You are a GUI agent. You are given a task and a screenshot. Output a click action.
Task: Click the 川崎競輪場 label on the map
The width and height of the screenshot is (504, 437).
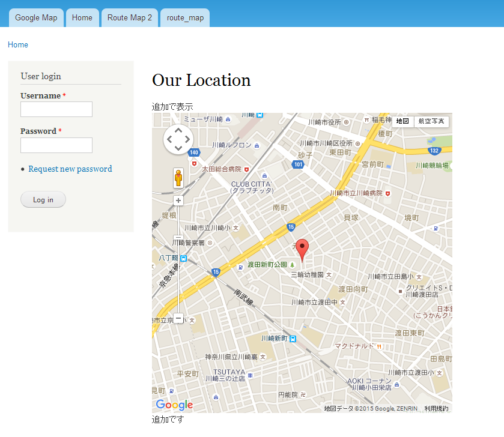coord(432,166)
